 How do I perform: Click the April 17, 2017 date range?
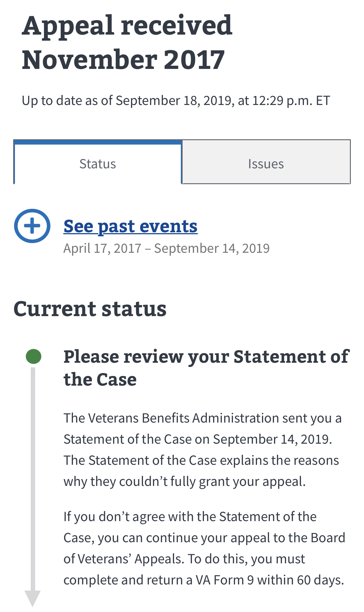(x=166, y=248)
